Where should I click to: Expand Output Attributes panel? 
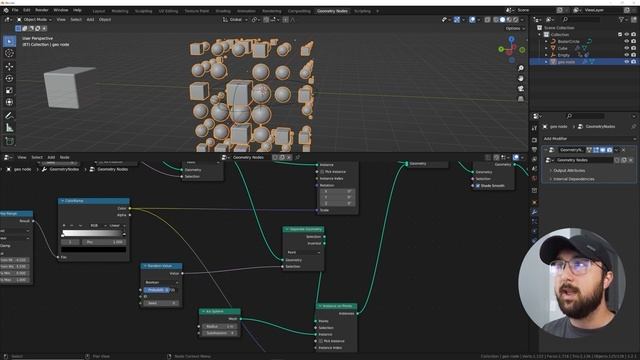(569, 171)
